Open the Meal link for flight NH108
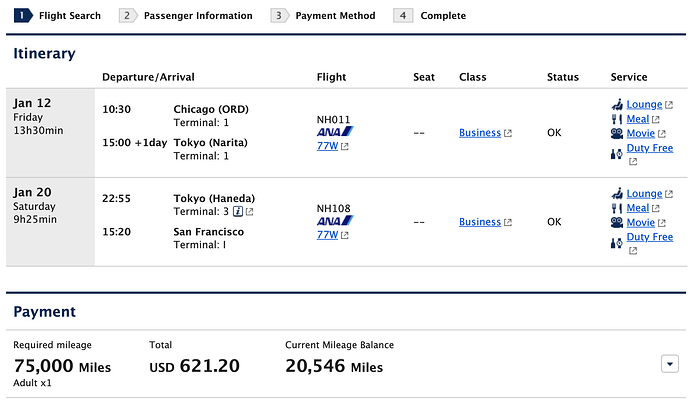 click(638, 208)
